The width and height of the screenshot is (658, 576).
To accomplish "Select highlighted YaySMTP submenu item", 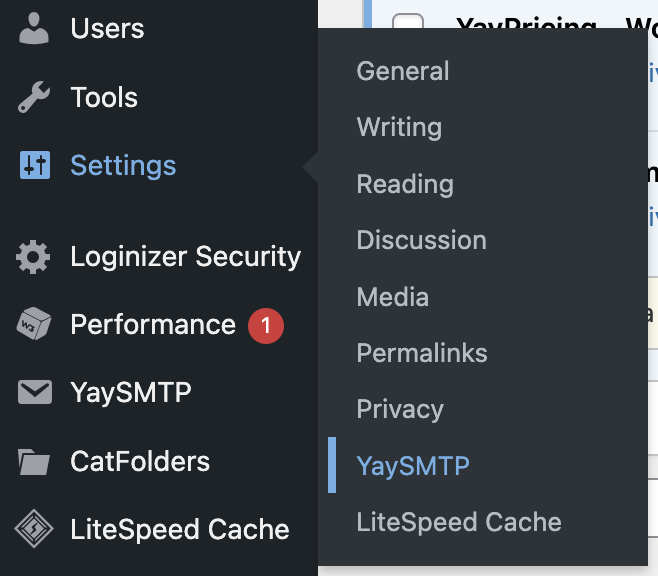I will point(413,466).
